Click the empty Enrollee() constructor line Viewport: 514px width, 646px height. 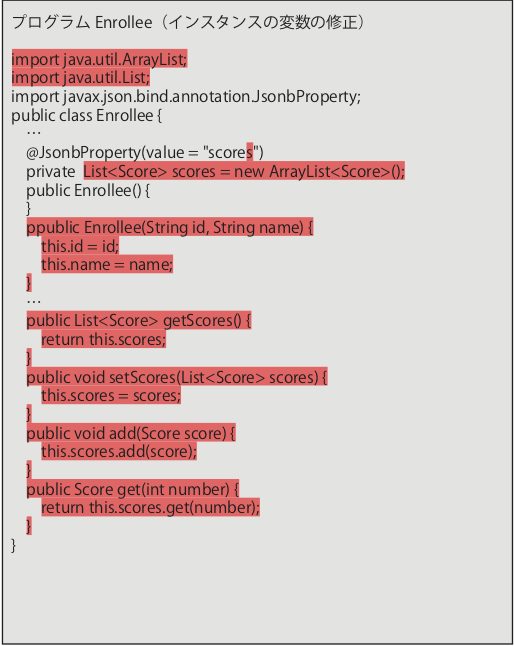pyautogui.click(x=88, y=190)
